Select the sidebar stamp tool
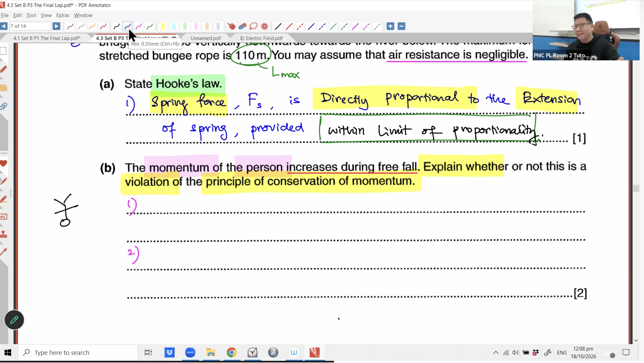The image size is (644, 363). (x=4, y=234)
